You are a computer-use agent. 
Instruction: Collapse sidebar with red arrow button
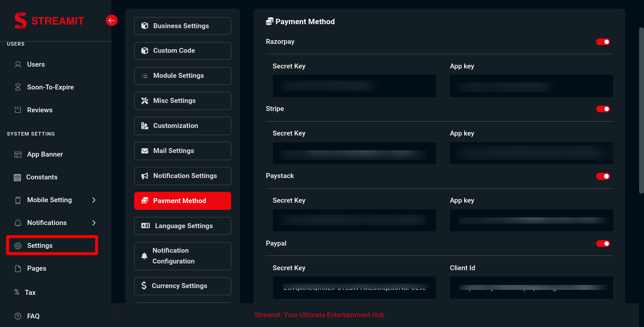pos(112,20)
